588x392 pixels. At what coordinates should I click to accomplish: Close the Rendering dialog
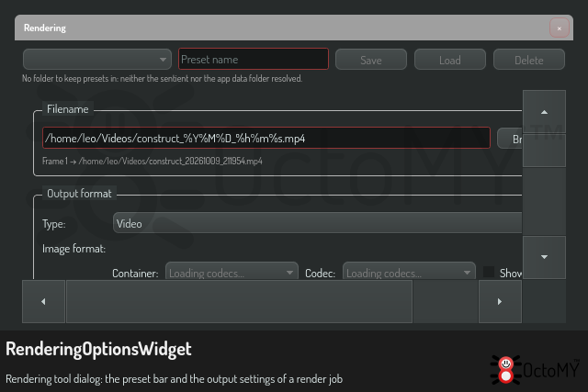pos(560,28)
